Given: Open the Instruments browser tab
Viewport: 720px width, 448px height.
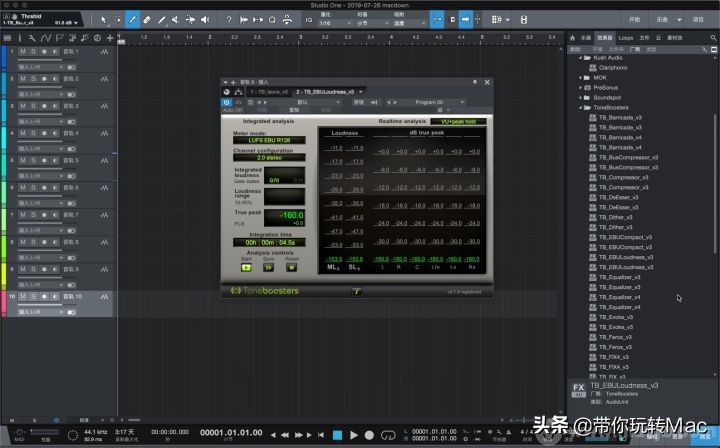Looking at the screenshot, I should pos(586,38).
